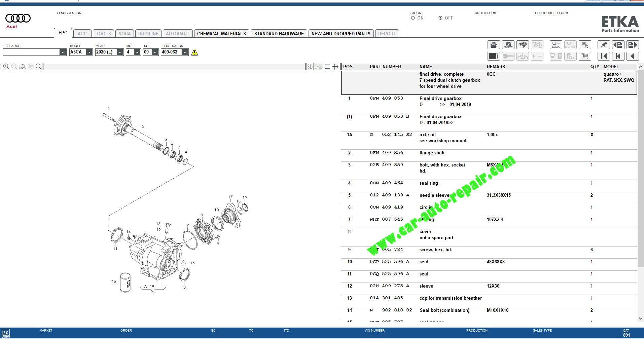
Task: Open the SG dropdown showing 09
Action: pyautogui.click(x=155, y=52)
